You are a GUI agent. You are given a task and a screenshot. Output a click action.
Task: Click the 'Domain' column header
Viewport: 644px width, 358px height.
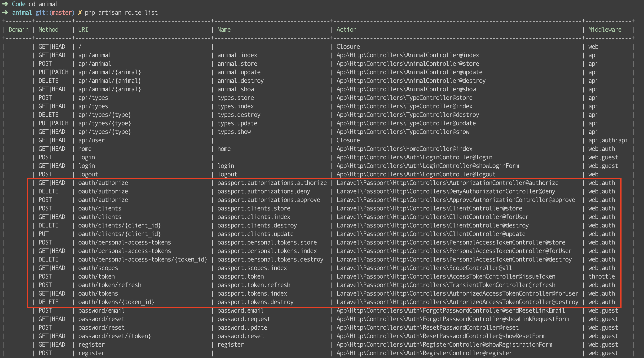tap(19, 30)
